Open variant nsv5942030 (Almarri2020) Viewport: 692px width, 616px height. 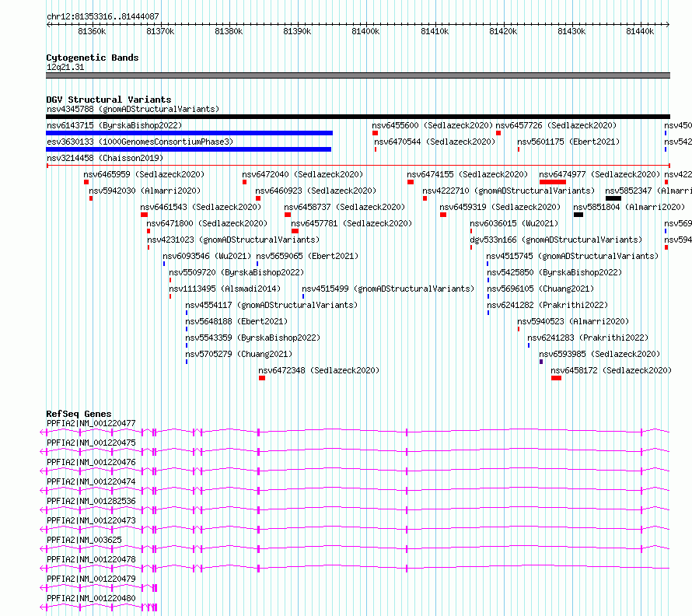[x=145, y=191]
